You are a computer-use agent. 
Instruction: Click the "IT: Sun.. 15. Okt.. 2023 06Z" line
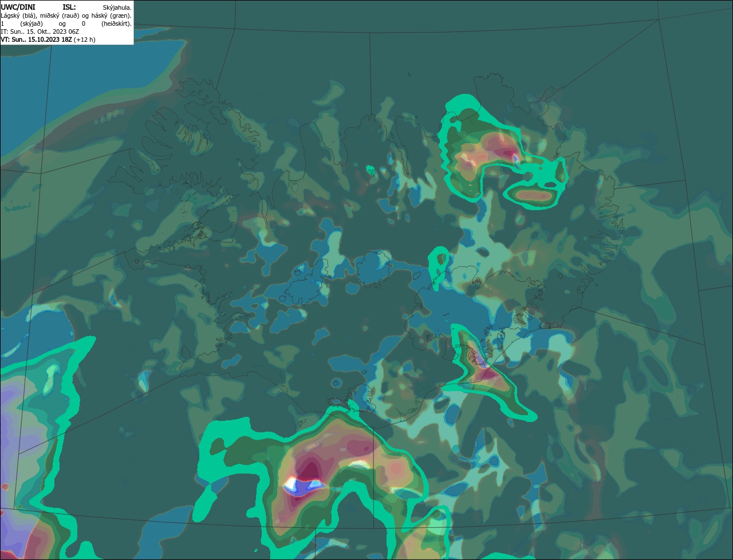pyautogui.click(x=40, y=31)
